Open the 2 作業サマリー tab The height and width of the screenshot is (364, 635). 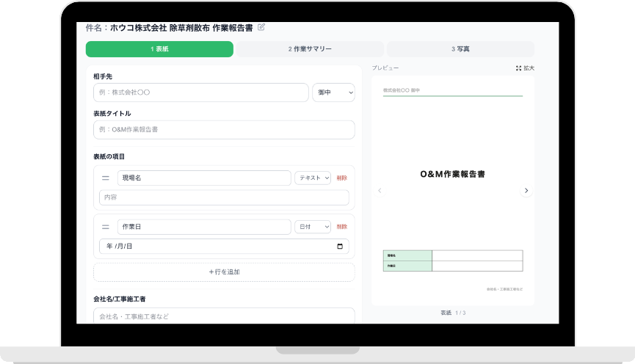click(310, 49)
